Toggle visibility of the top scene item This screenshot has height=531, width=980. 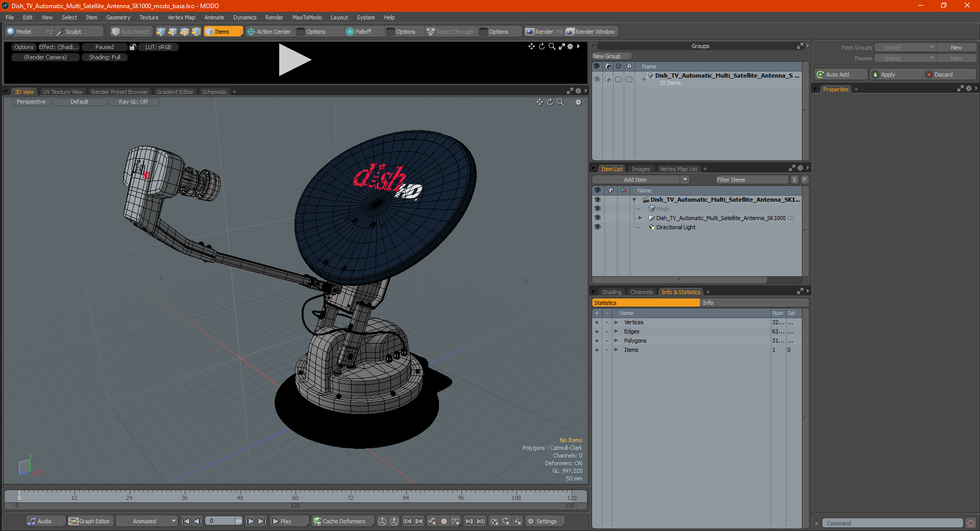click(x=597, y=200)
